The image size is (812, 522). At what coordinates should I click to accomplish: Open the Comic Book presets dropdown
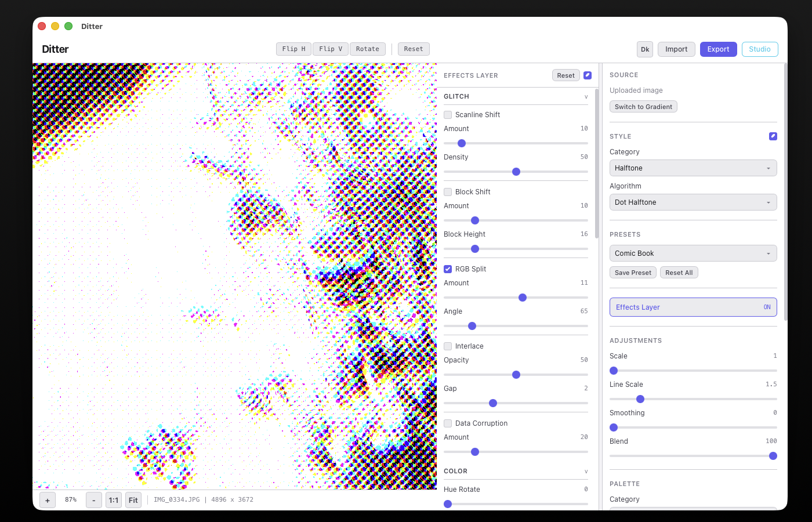693,253
